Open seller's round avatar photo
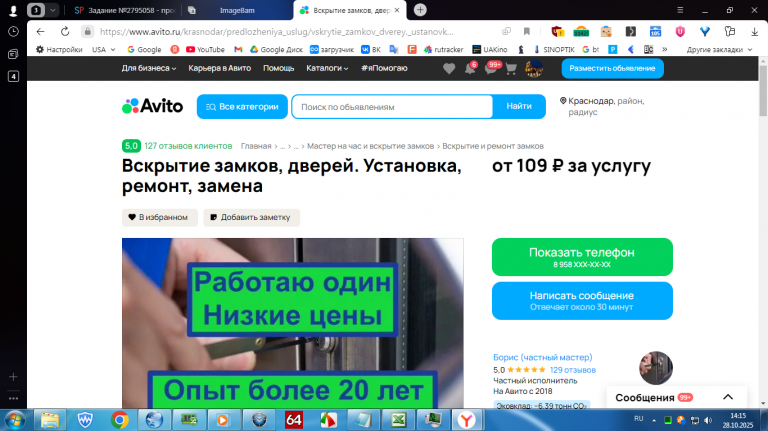Screen dimensions: 768x431 click(x=656, y=368)
